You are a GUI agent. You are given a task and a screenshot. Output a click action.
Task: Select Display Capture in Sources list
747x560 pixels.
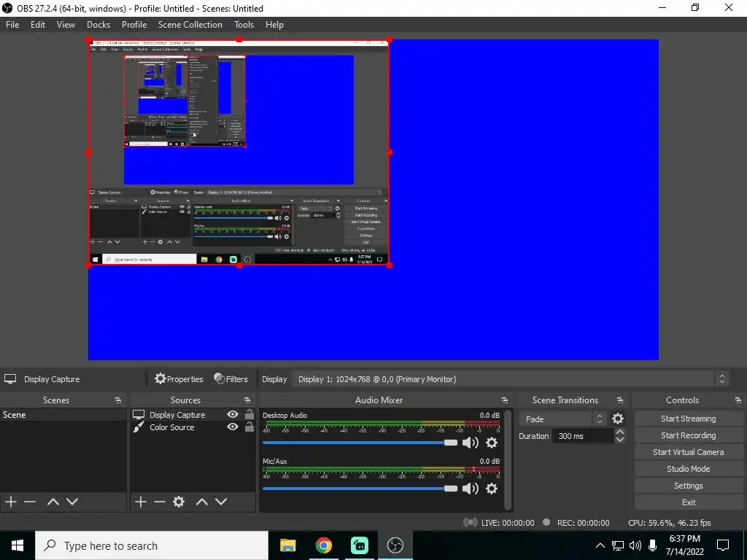[x=177, y=415]
